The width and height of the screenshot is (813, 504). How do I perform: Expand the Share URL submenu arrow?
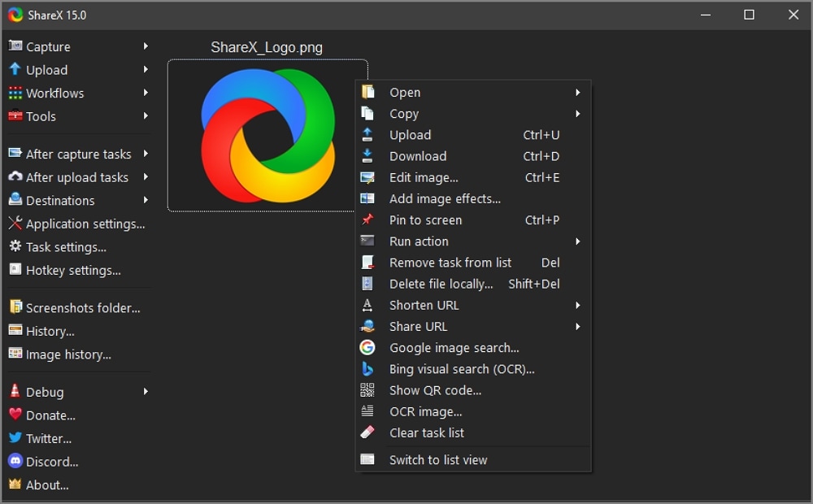coord(578,327)
